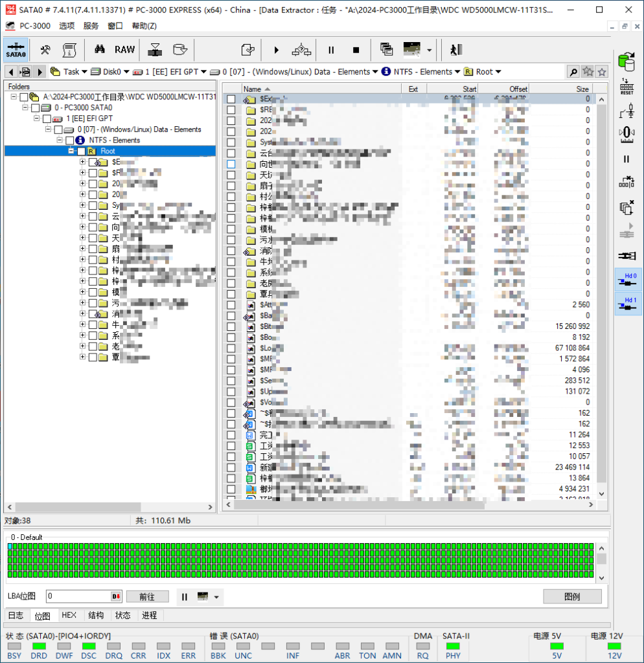This screenshot has height=663, width=644.
Task: Click the disk image icon in toolbar
Action: coord(180,49)
